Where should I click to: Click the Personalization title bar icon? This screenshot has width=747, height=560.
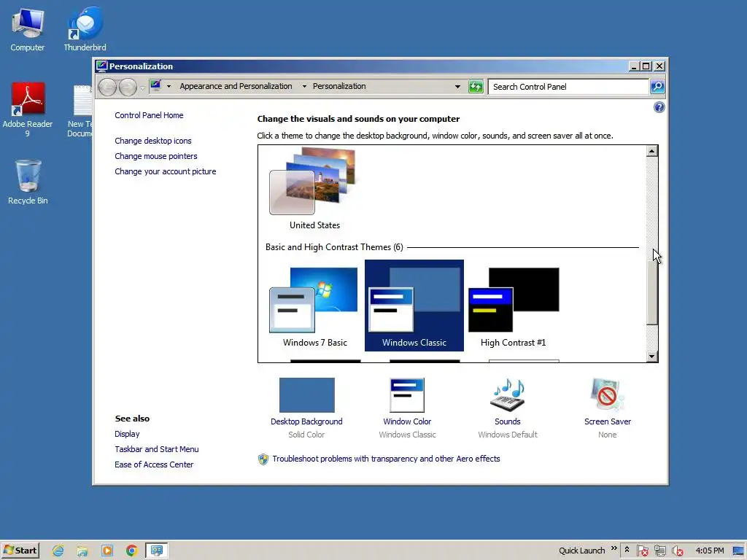pyautogui.click(x=101, y=66)
